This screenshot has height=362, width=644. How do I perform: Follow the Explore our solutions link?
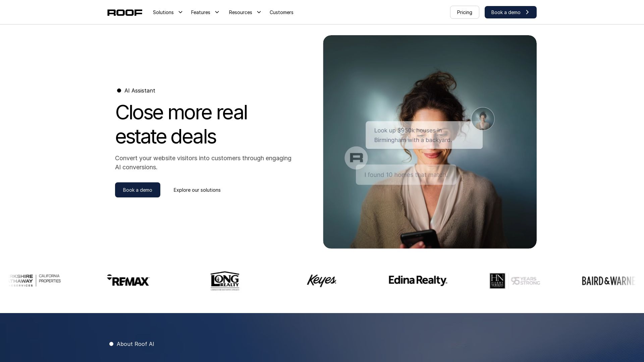(x=197, y=190)
